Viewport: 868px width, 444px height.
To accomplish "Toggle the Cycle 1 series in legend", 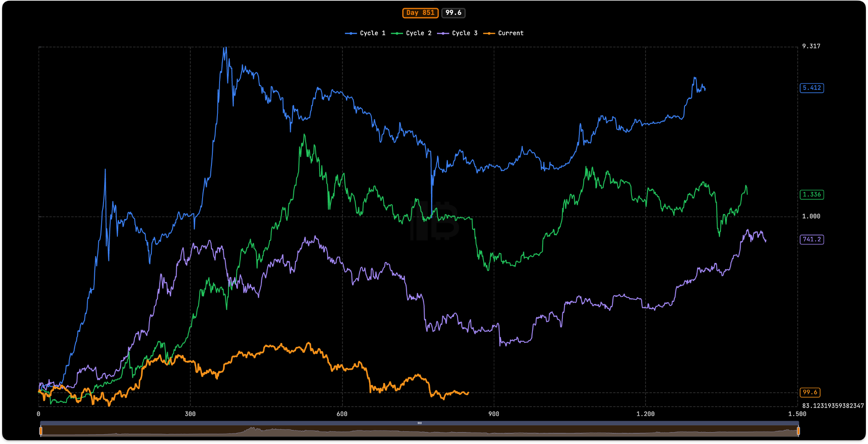I will click(x=365, y=33).
